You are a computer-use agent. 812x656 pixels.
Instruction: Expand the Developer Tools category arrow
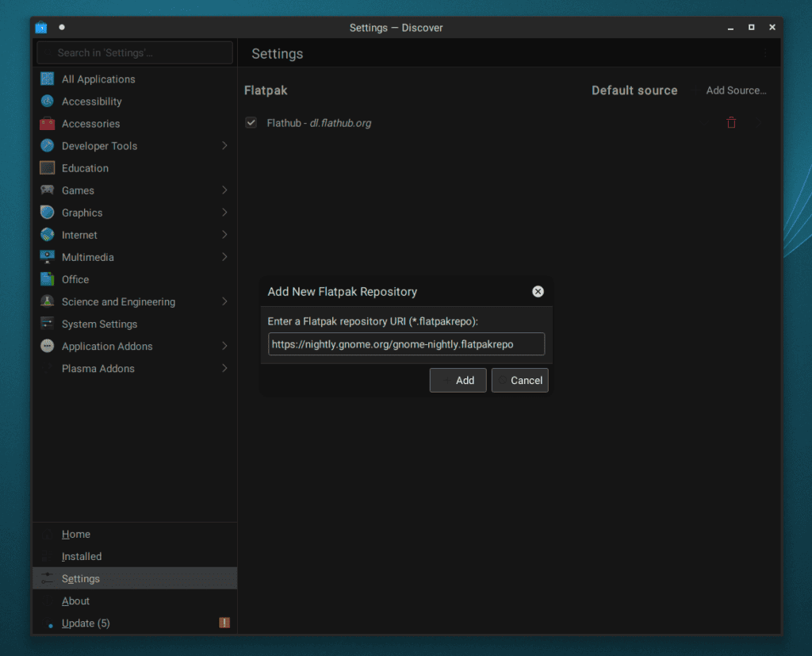(224, 146)
